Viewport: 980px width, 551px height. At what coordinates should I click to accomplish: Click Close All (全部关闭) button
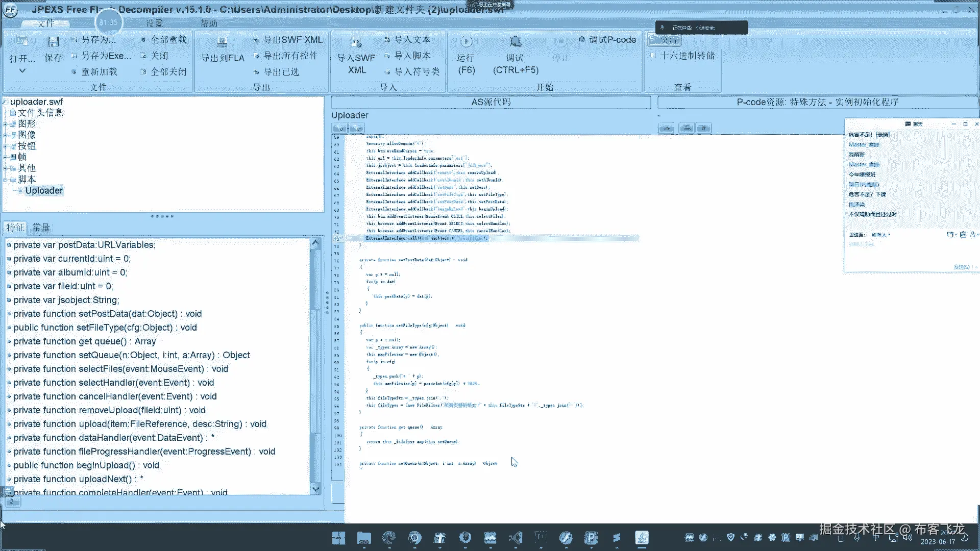[x=168, y=72]
